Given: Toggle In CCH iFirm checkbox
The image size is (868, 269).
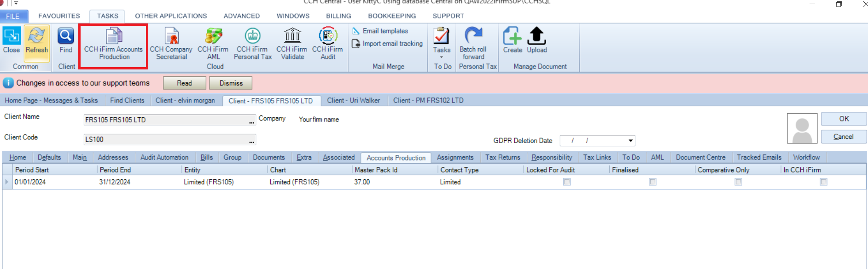Looking at the screenshot, I should click(x=824, y=182).
